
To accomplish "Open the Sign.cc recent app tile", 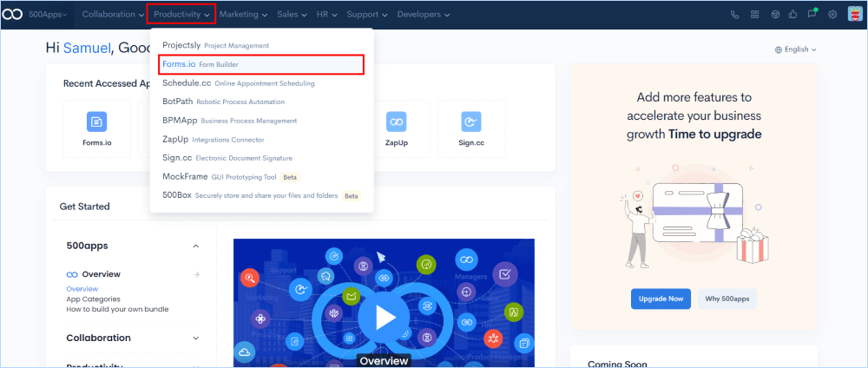I will coord(471,129).
